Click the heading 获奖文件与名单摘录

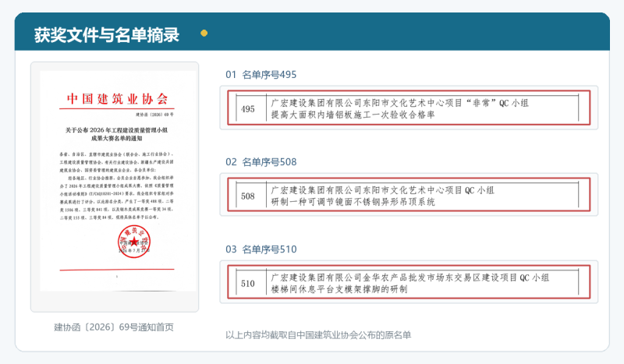pos(107,35)
